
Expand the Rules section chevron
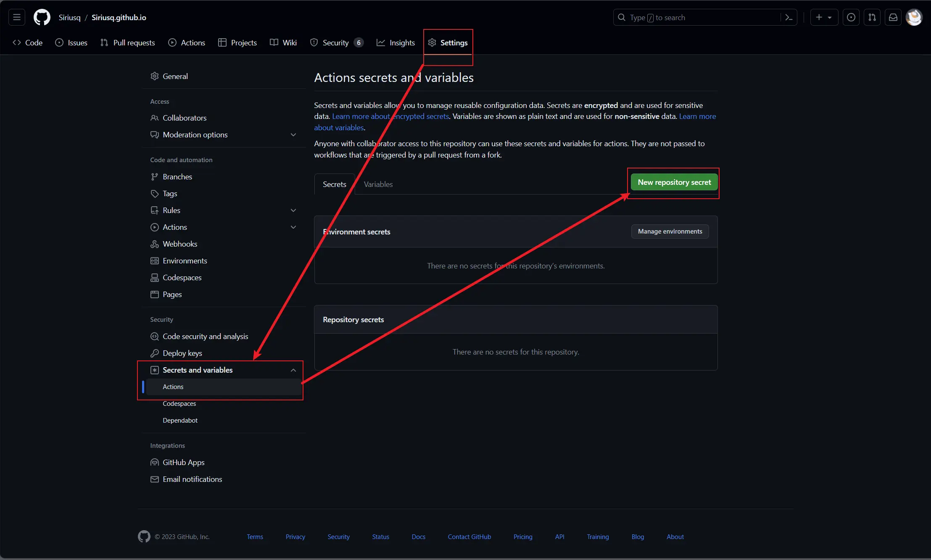(x=293, y=210)
